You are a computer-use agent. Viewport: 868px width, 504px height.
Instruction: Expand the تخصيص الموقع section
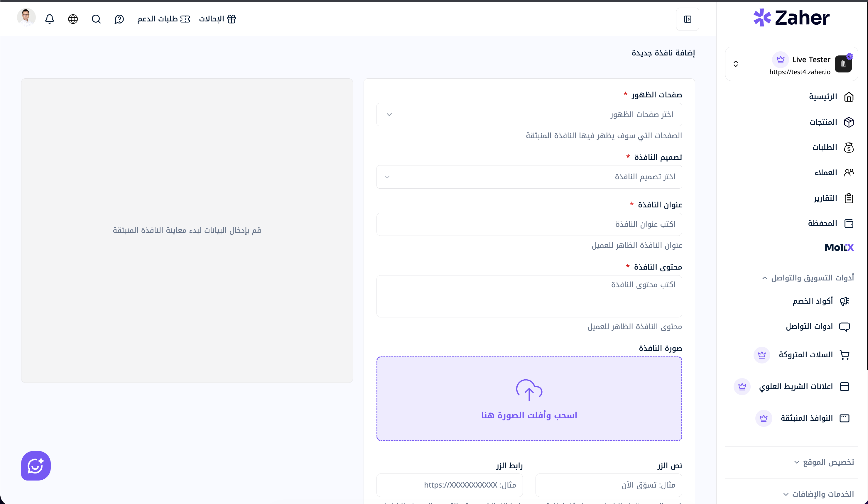[824, 462]
